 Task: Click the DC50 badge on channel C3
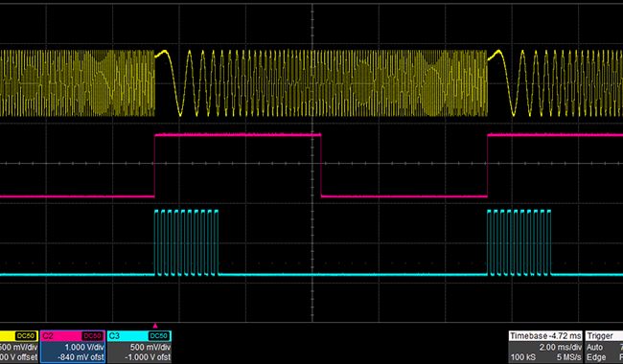158,336
